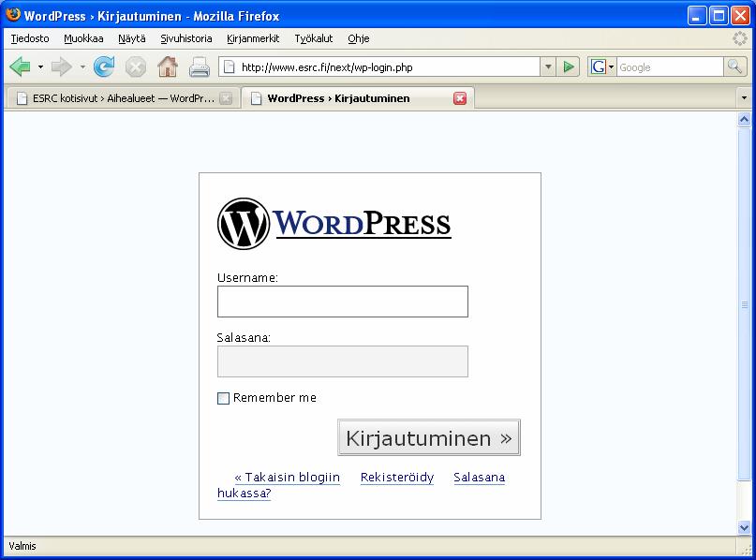The width and height of the screenshot is (756, 560).
Task: Open the Kirjanmerkit menu
Action: [253, 38]
